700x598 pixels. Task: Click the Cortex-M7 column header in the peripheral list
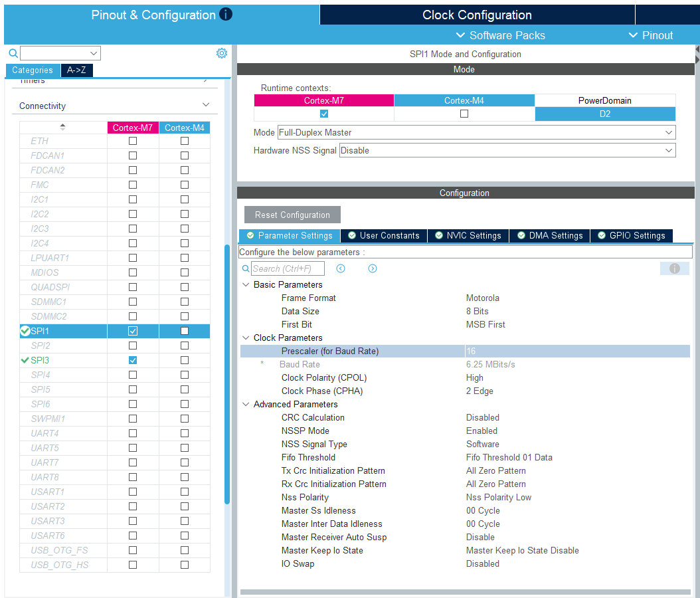[133, 128]
